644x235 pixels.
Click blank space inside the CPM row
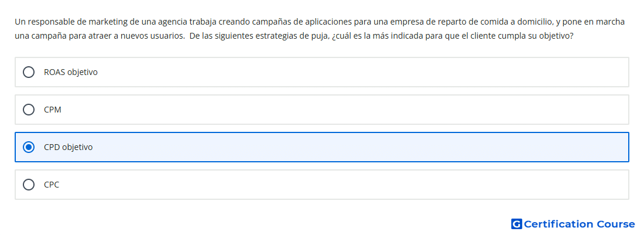tap(345, 110)
